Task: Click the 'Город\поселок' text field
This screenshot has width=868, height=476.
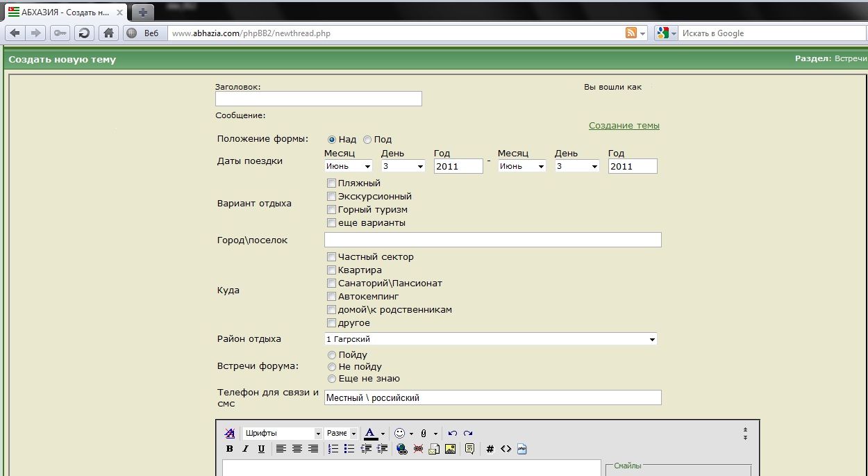Action: (493, 240)
